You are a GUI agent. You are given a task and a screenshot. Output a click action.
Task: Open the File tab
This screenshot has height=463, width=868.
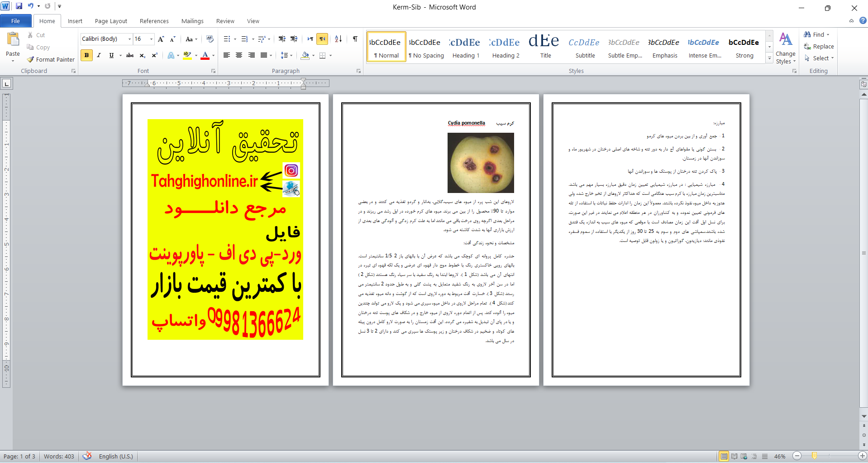click(16, 21)
